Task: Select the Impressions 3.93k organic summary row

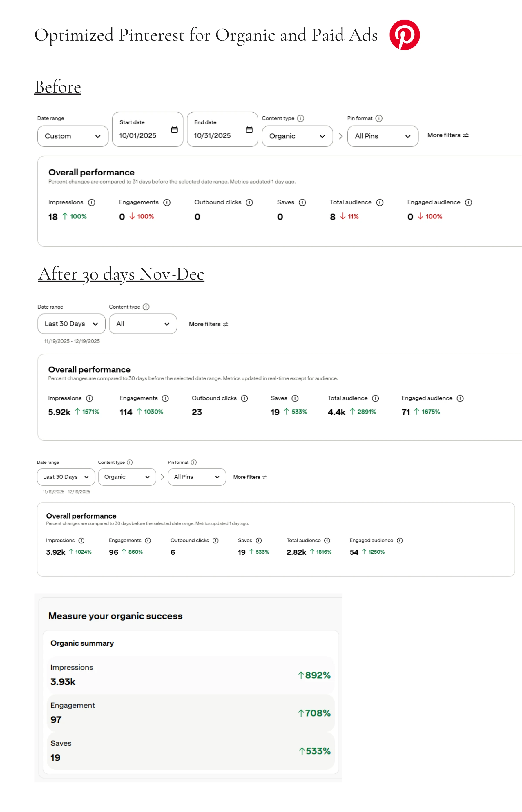Action: [191, 675]
